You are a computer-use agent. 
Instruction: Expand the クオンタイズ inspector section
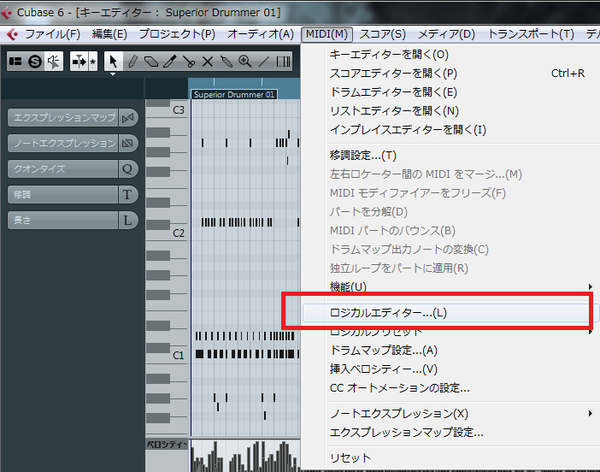click(63, 169)
